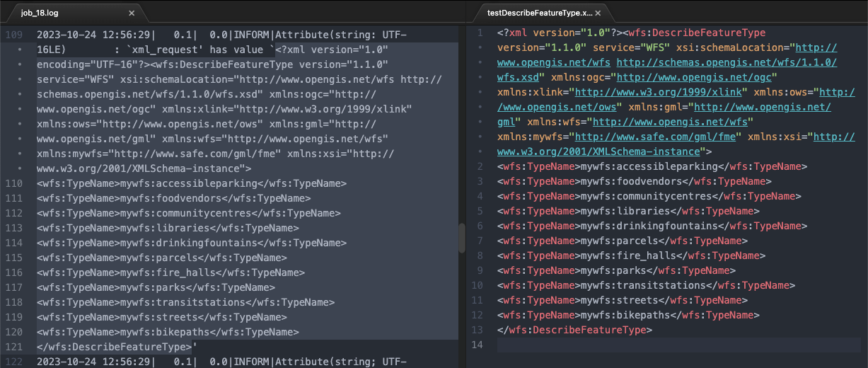Open the xmlns:wfs http://www.opengis.net/wfs link
This screenshot has height=368, width=868.
point(669,122)
